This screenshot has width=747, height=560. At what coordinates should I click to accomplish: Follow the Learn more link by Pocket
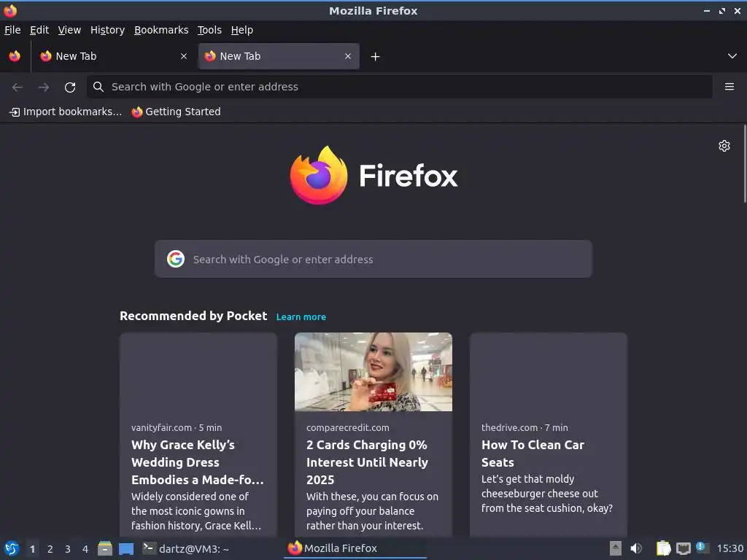[301, 316]
